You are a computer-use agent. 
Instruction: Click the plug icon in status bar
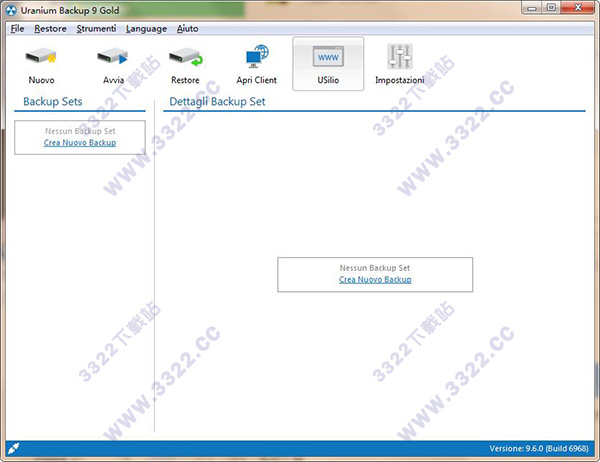[13, 448]
